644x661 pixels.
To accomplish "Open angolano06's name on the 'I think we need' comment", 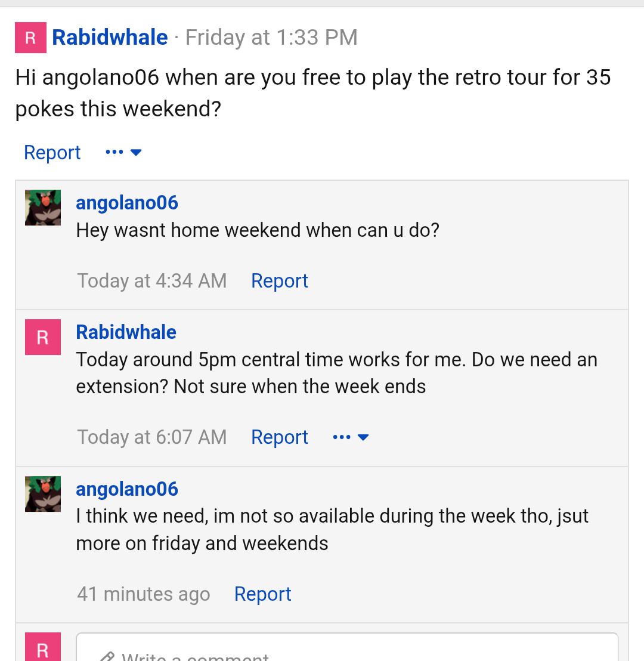I will [x=127, y=489].
